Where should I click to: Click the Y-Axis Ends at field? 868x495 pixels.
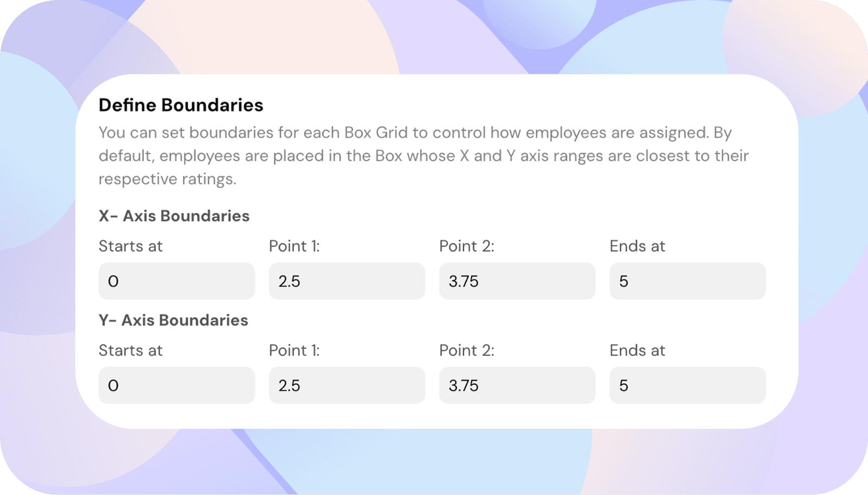coord(687,385)
